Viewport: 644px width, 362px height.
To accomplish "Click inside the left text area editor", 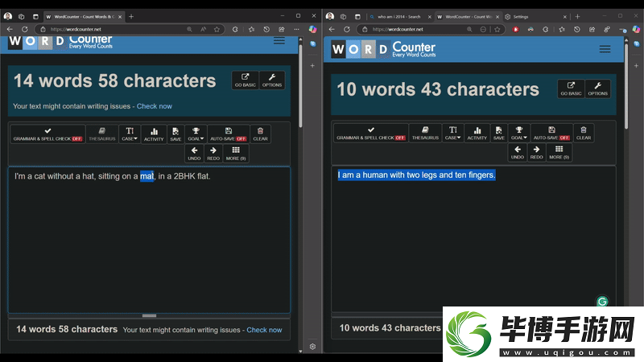I will (149, 240).
